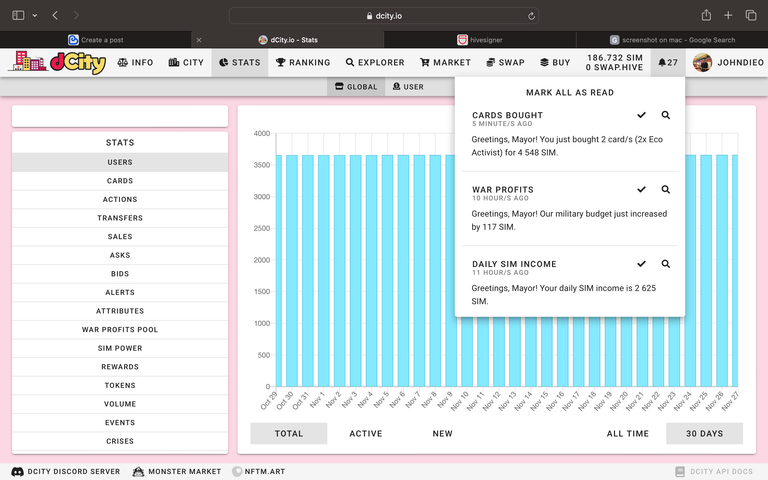Open a new Safari tab
768x480 pixels.
(x=728, y=15)
